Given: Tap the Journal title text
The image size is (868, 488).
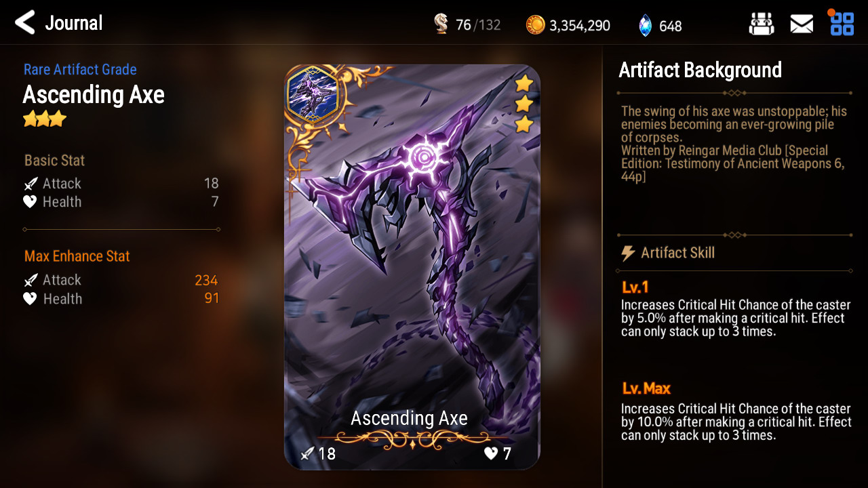Looking at the screenshot, I should (x=74, y=23).
